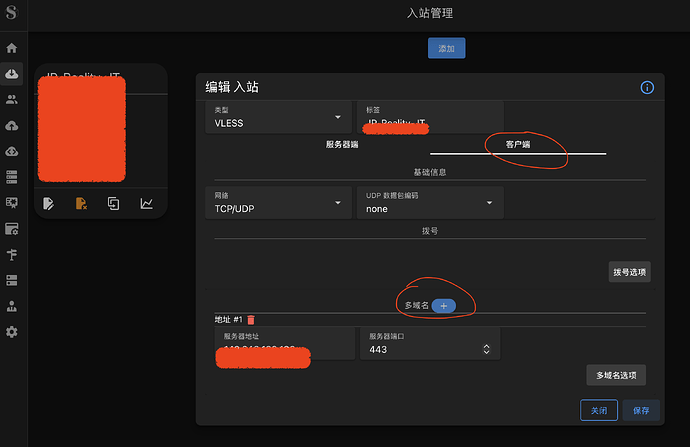690x447 pixels.
Task: Open Admins via person-at-desk sidebar icon
Action: pyautogui.click(x=12, y=306)
